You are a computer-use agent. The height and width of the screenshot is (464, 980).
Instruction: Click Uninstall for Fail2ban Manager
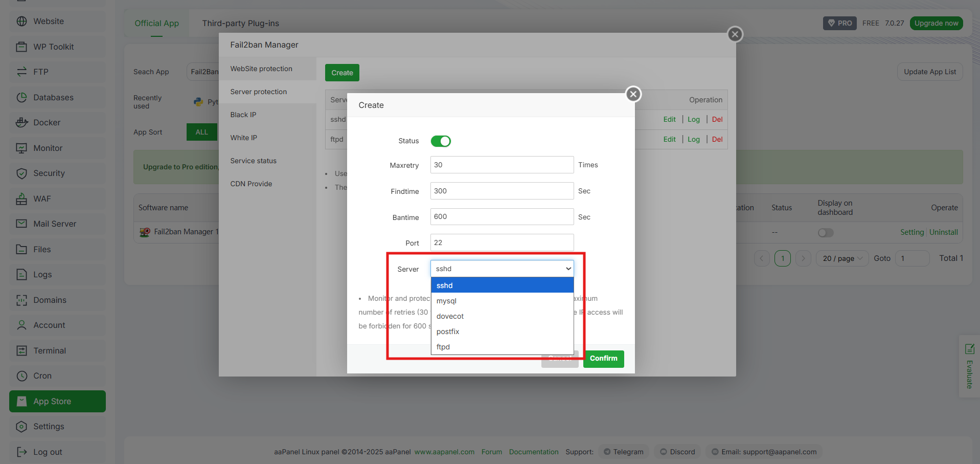pyautogui.click(x=943, y=232)
